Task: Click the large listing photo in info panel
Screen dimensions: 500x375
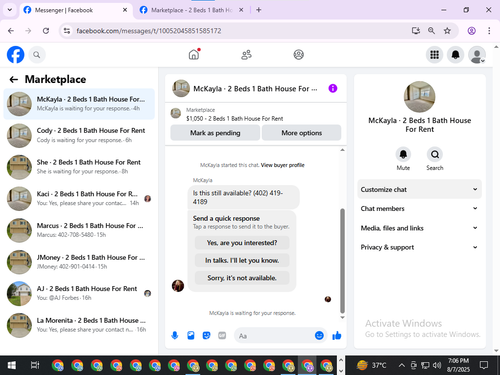Action: 419,97
